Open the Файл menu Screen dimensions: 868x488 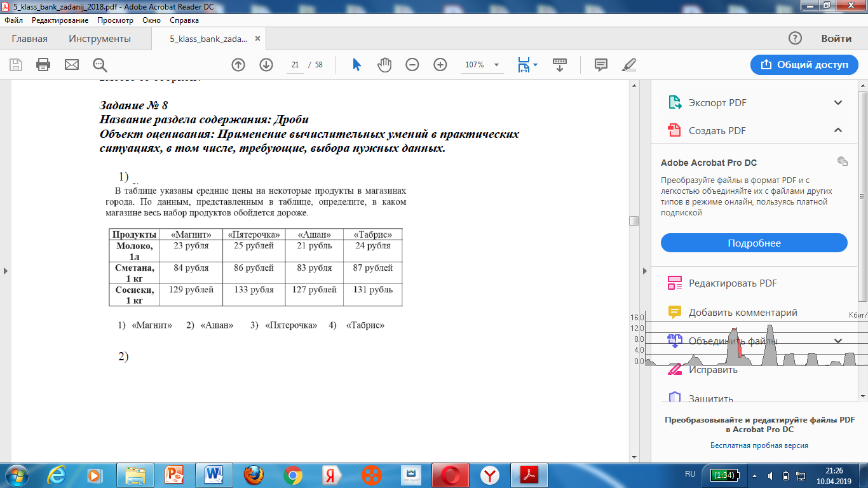pos(13,20)
